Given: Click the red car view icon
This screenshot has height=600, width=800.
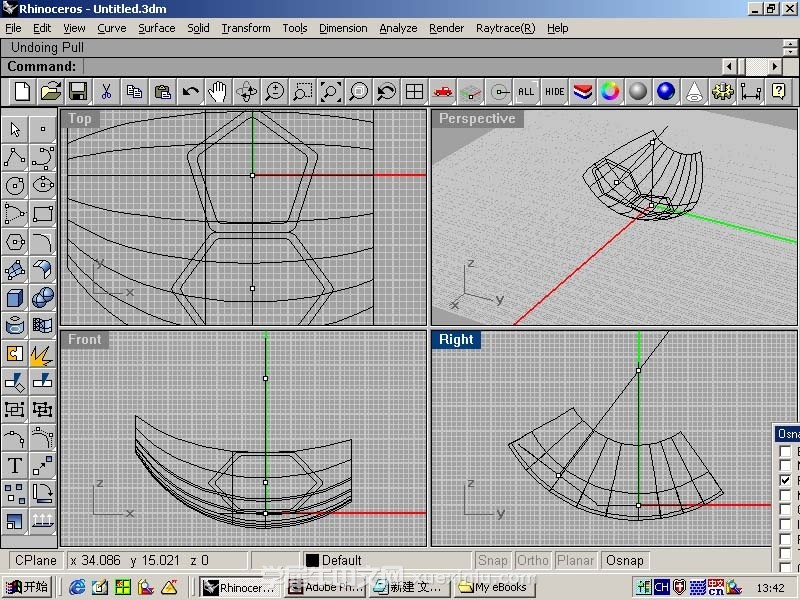Looking at the screenshot, I should coord(443,92).
